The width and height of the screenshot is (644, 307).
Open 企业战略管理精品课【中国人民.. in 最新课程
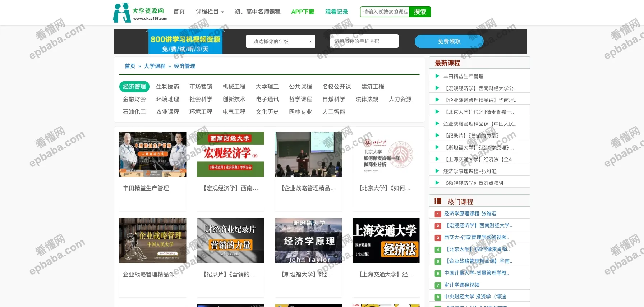click(479, 124)
